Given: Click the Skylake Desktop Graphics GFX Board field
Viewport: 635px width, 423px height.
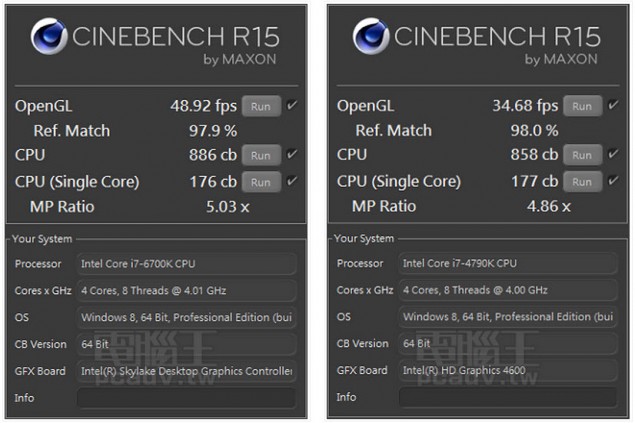Looking at the screenshot, I should click(x=186, y=371).
